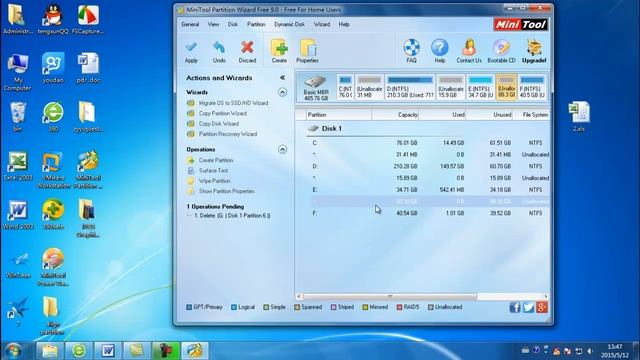Open MiniTool Google Plus icon
The width and height of the screenshot is (640, 360).
coord(542,307)
